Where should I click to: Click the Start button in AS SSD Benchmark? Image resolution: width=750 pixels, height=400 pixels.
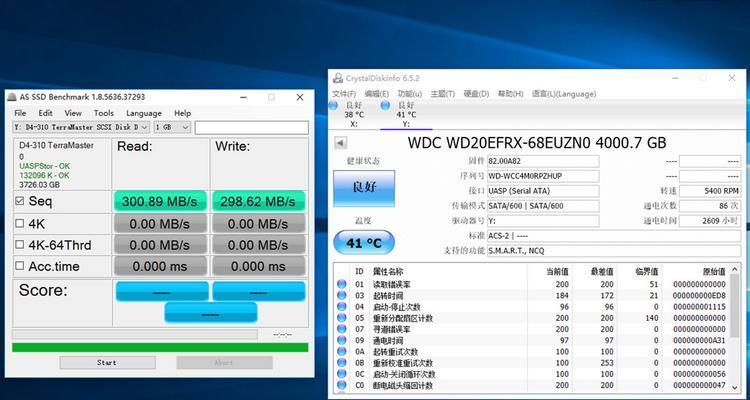point(107,363)
